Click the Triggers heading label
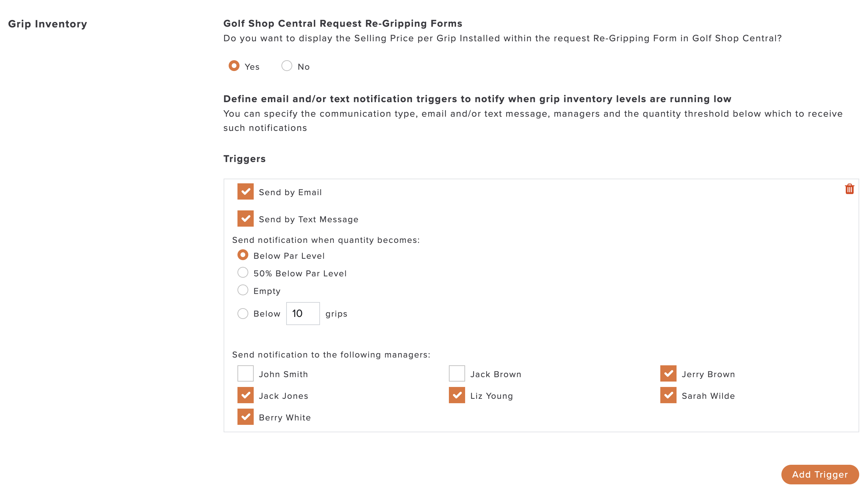 [245, 159]
